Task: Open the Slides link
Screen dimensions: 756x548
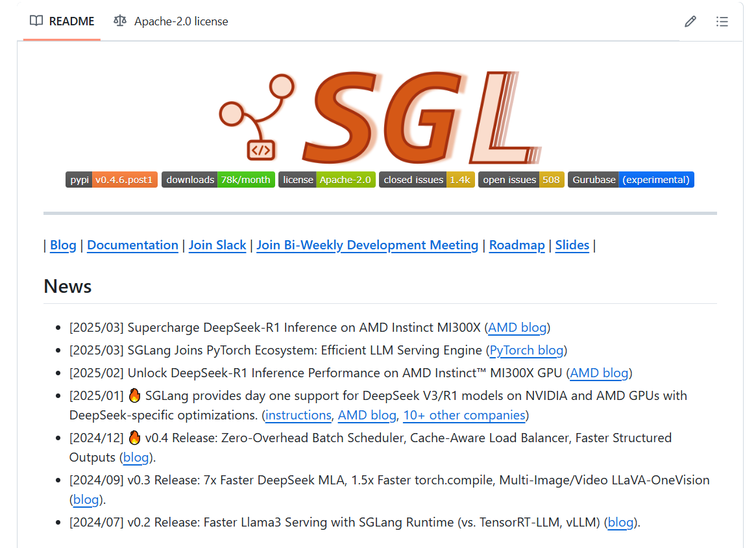Action: click(x=572, y=245)
